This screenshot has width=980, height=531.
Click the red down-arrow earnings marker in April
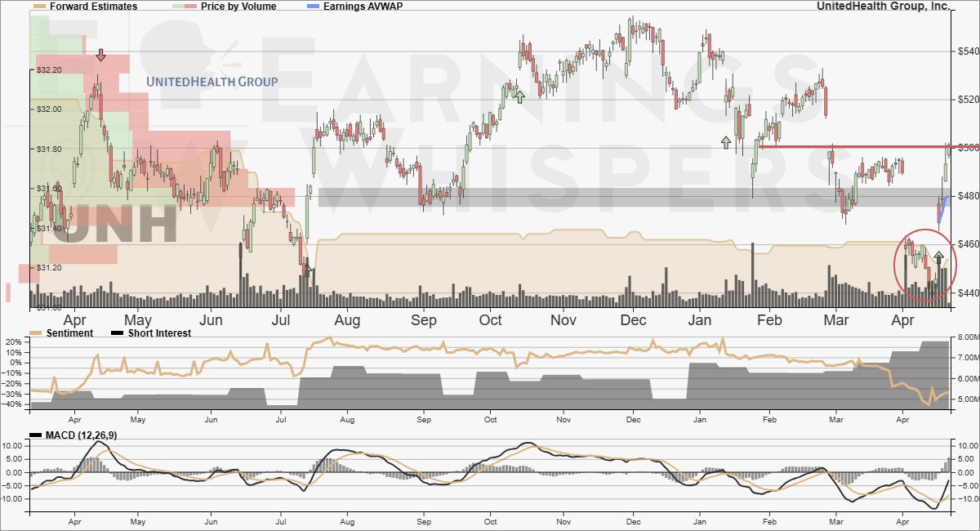pos(100,55)
